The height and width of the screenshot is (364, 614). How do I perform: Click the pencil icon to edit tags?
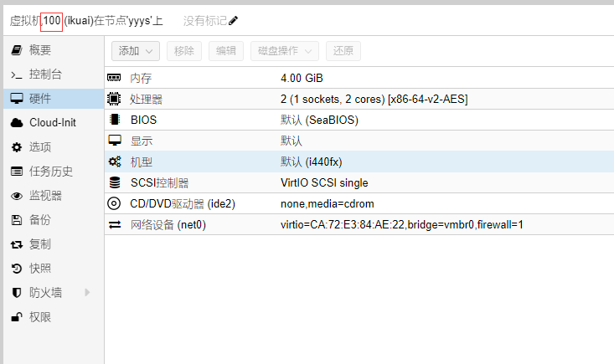[233, 20]
